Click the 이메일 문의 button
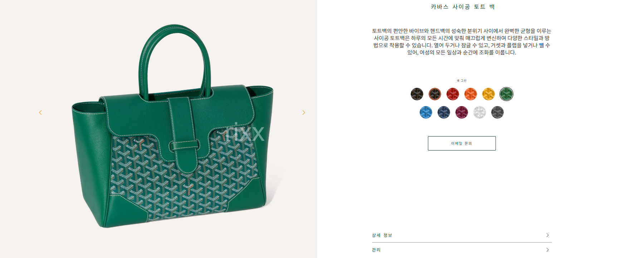 pos(462,143)
